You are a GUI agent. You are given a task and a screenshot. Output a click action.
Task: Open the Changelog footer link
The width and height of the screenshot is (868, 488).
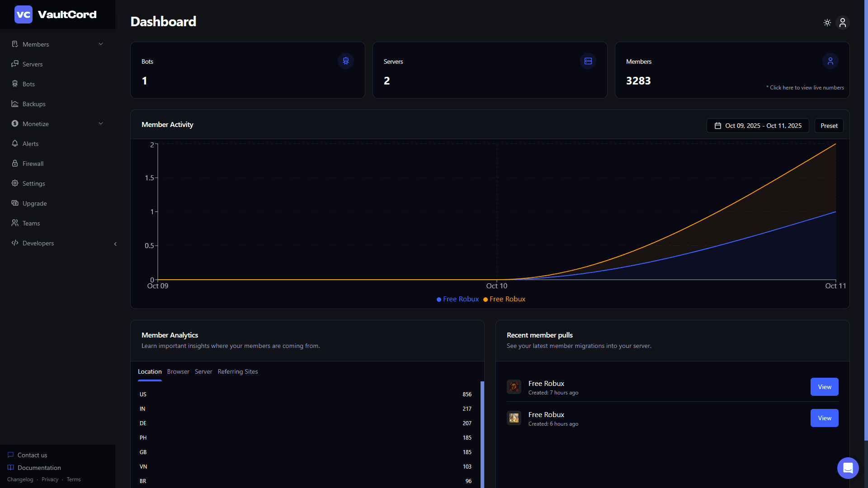[20, 479]
